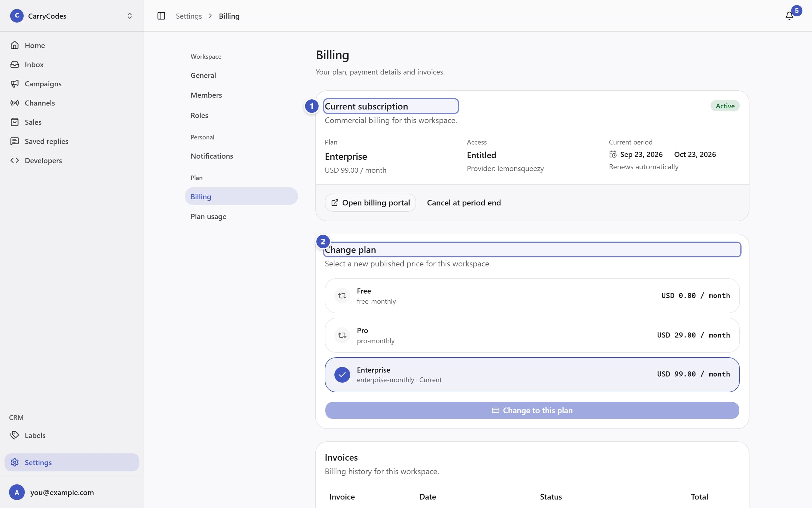Click the Status column header

pyautogui.click(x=551, y=497)
